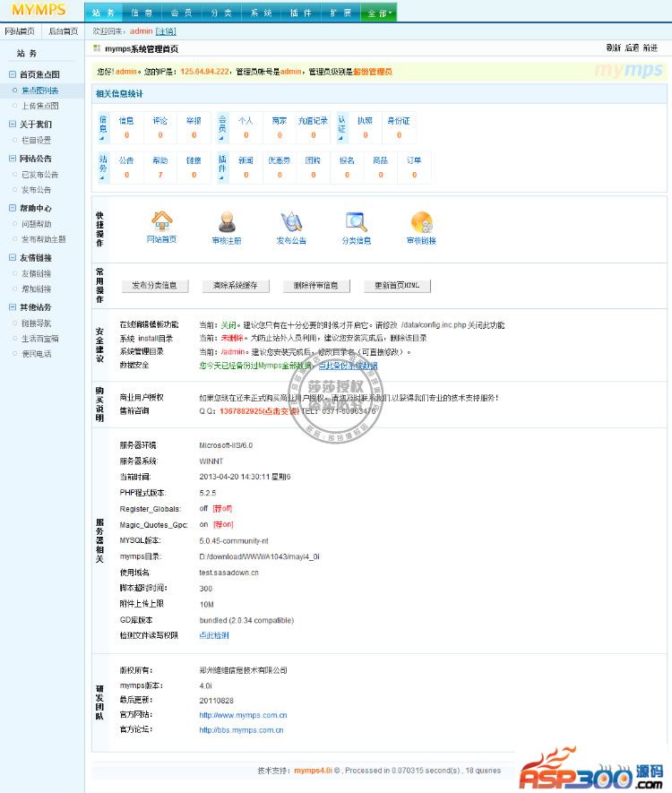Select 问题帮助 in the sidebar
The width and height of the screenshot is (672, 793).
(x=37, y=224)
